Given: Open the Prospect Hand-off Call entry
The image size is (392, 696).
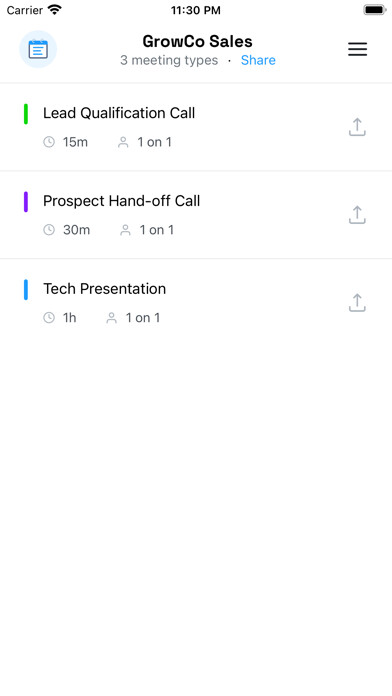Looking at the screenshot, I should coord(196,214).
